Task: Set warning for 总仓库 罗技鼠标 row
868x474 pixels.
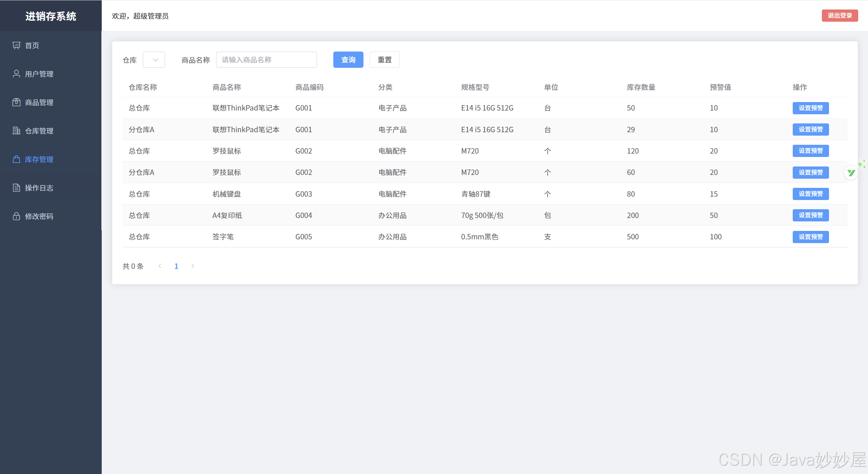Action: coord(811,151)
